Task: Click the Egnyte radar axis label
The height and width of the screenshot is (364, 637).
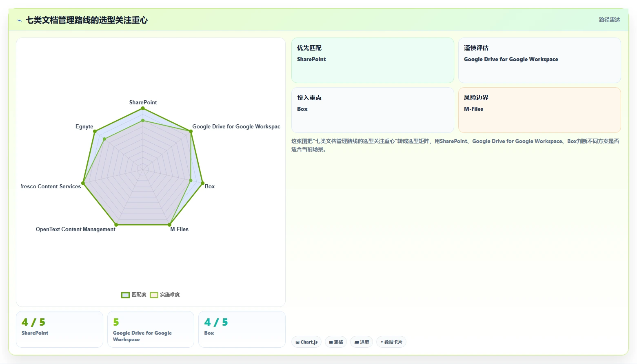Action: (84, 127)
